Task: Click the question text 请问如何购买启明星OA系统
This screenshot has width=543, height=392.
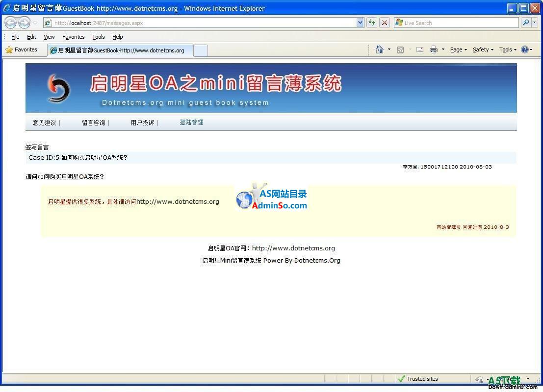Action: [65, 177]
